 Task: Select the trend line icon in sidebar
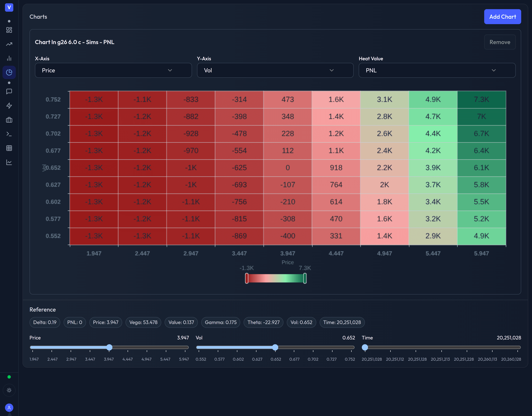point(9,44)
